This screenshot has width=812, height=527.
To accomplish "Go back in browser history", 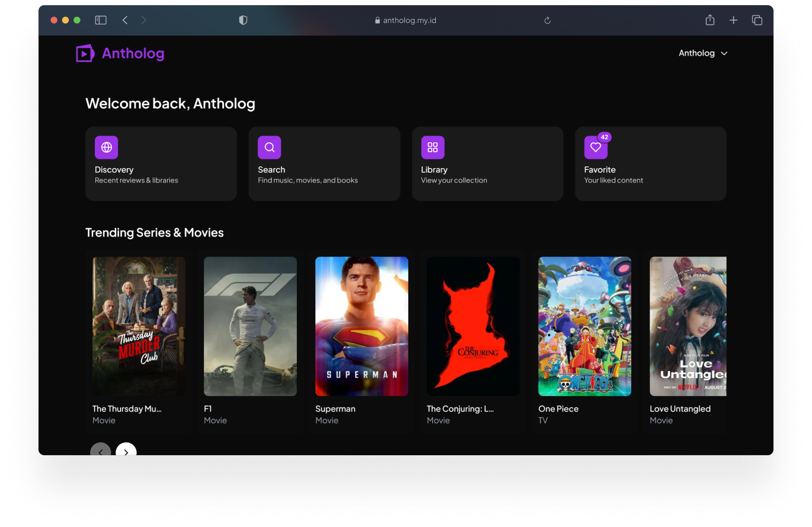I will (125, 20).
